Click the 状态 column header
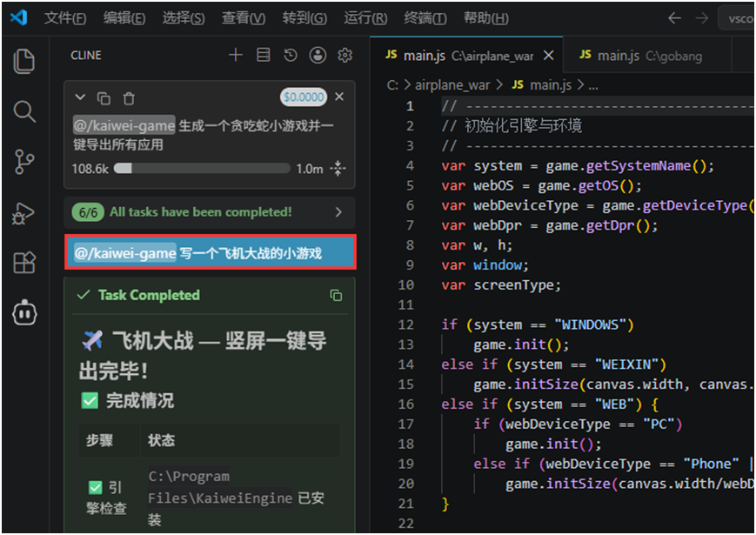This screenshot has width=756, height=535. click(161, 440)
